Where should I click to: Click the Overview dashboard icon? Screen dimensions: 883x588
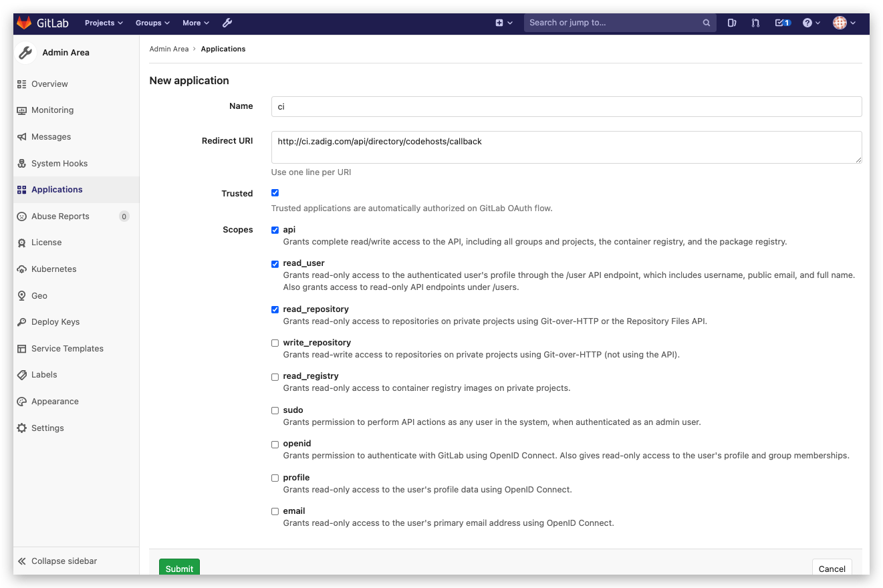pos(21,84)
